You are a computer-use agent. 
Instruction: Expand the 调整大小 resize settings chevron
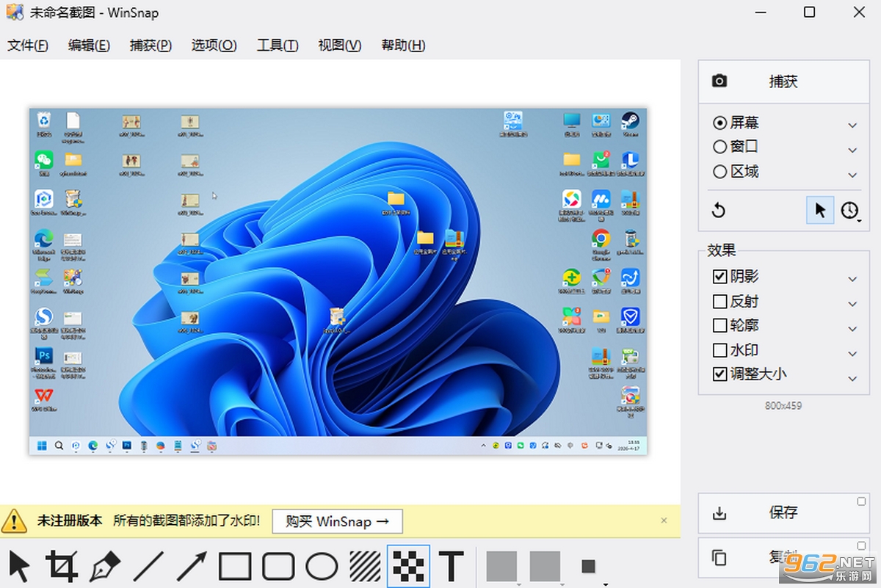852,379
